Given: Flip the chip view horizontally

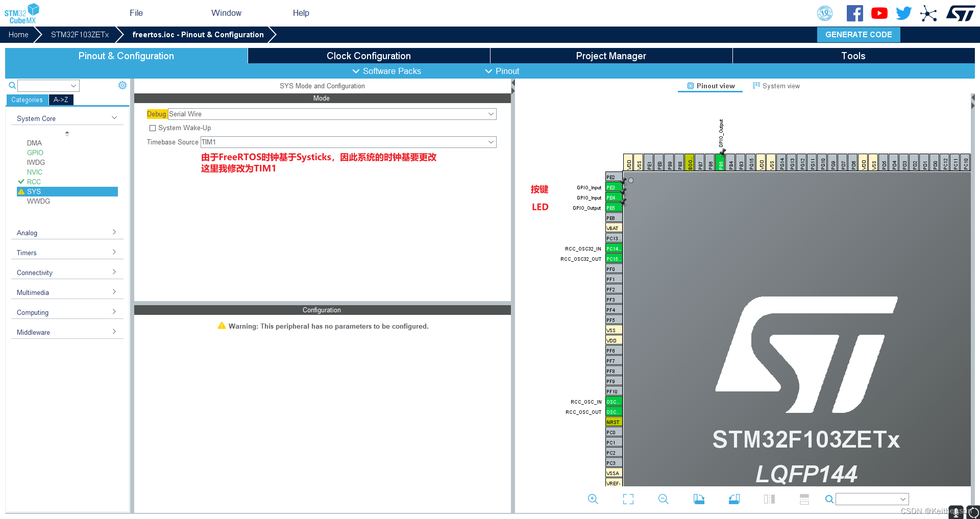Looking at the screenshot, I should point(769,499).
